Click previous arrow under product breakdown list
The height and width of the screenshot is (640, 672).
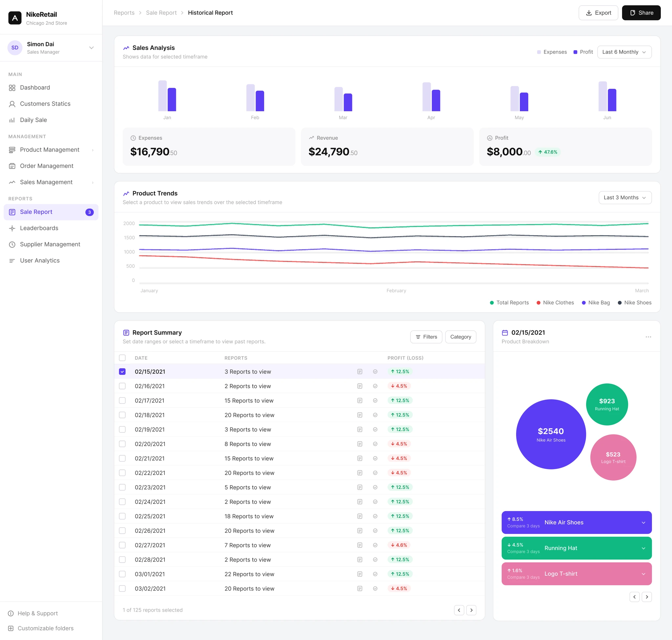tap(635, 597)
